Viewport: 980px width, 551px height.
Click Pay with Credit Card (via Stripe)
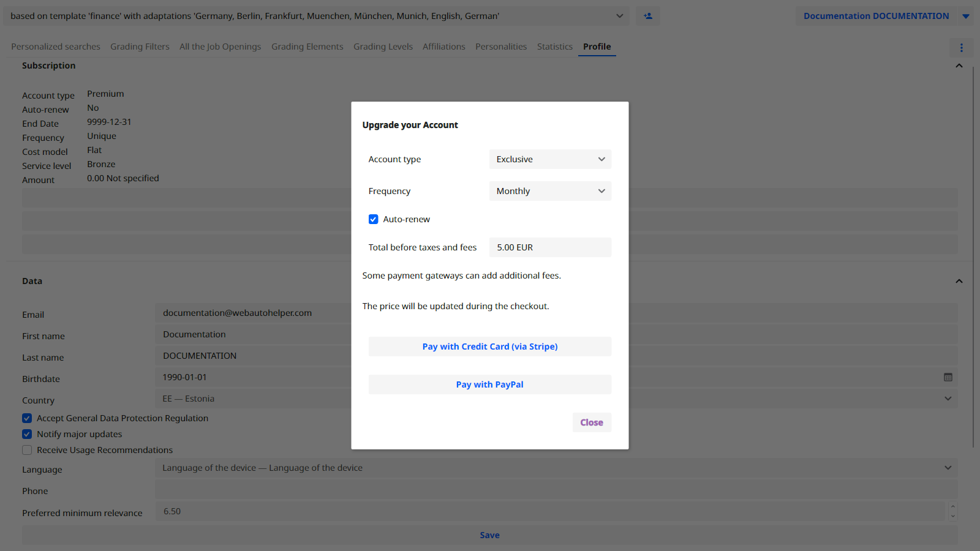[489, 347]
